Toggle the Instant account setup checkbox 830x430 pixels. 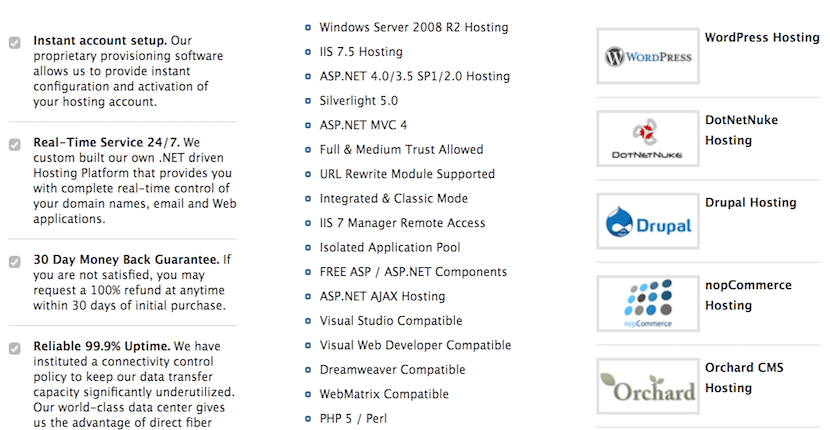(x=15, y=43)
